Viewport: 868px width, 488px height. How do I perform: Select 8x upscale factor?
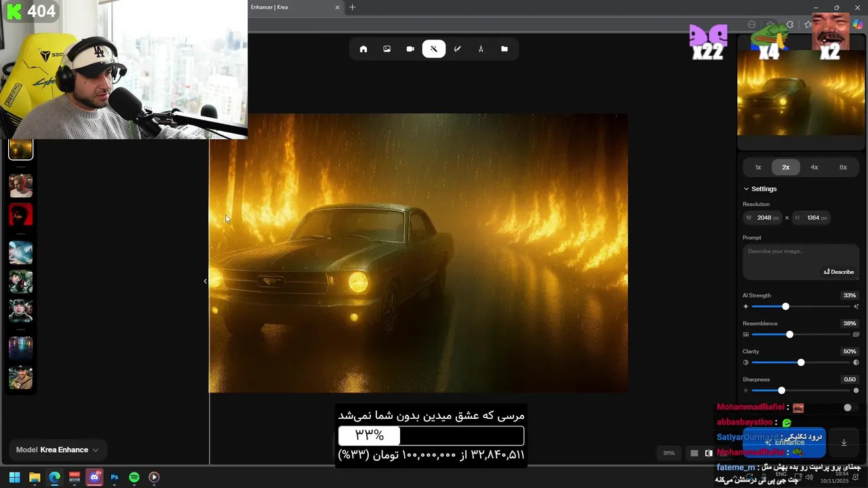pyautogui.click(x=843, y=167)
